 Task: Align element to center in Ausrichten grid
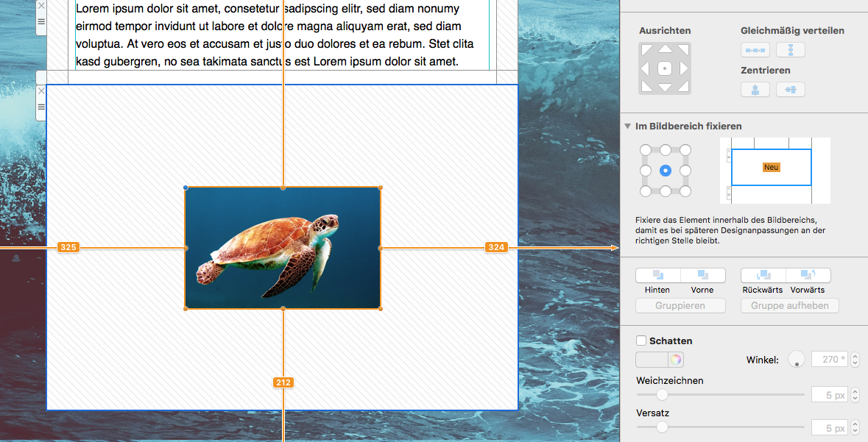665,68
